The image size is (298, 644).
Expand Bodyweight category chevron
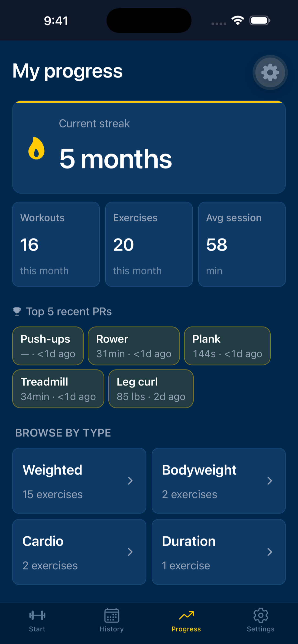click(269, 481)
